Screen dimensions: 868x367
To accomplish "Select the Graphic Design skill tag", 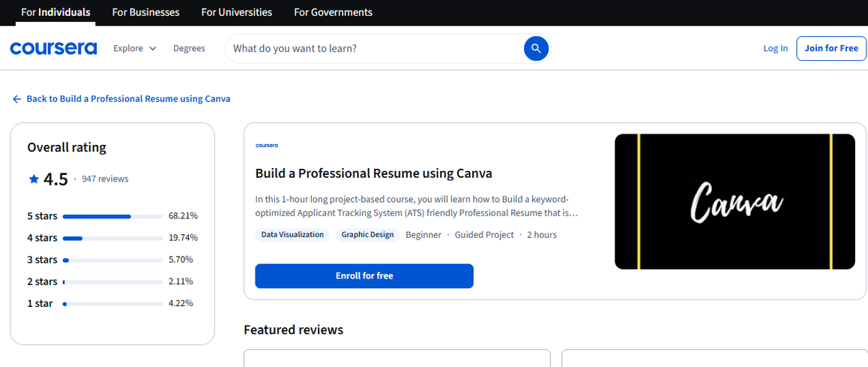I will click(367, 234).
